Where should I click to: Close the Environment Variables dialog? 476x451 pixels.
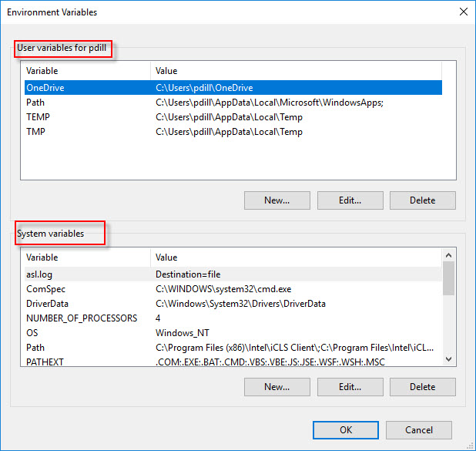point(463,12)
